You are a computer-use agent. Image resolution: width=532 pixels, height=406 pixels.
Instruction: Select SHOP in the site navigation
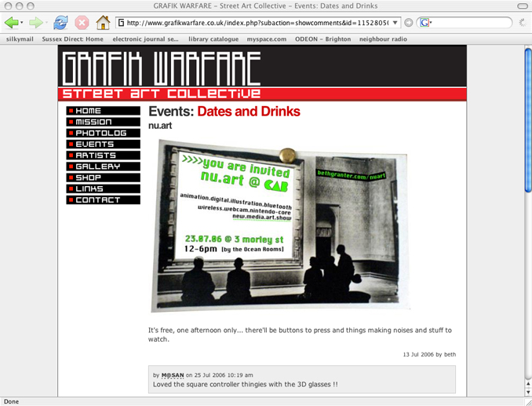103,177
